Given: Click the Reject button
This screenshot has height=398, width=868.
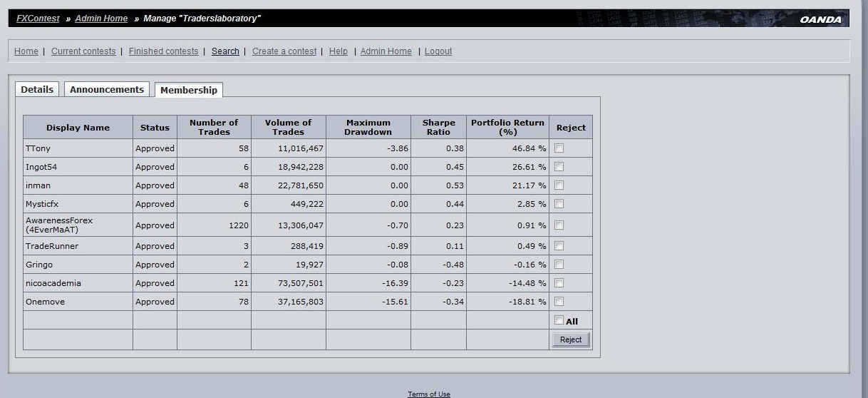Looking at the screenshot, I should pos(571,340).
